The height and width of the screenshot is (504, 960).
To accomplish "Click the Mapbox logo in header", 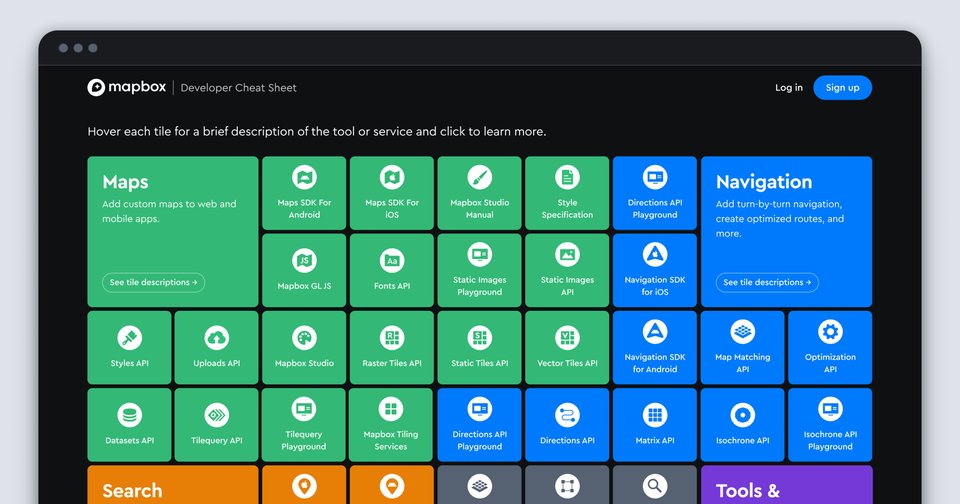I will (129, 88).
